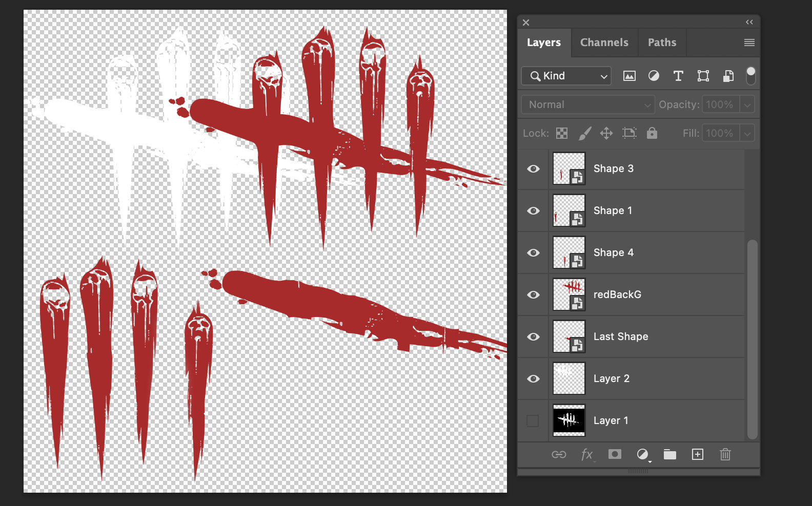Open the Kind filter dropdown
This screenshot has height=506, width=812.
566,76
